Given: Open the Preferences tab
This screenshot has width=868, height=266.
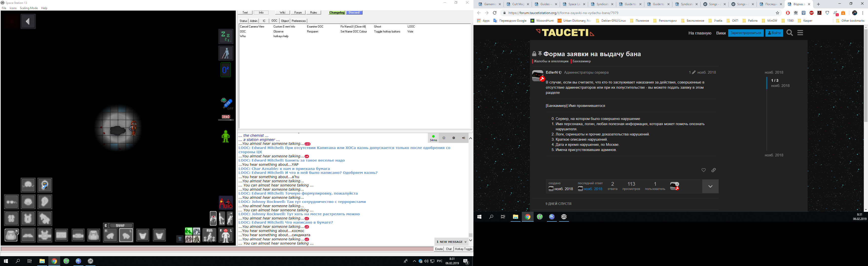Looking at the screenshot, I should 299,21.
